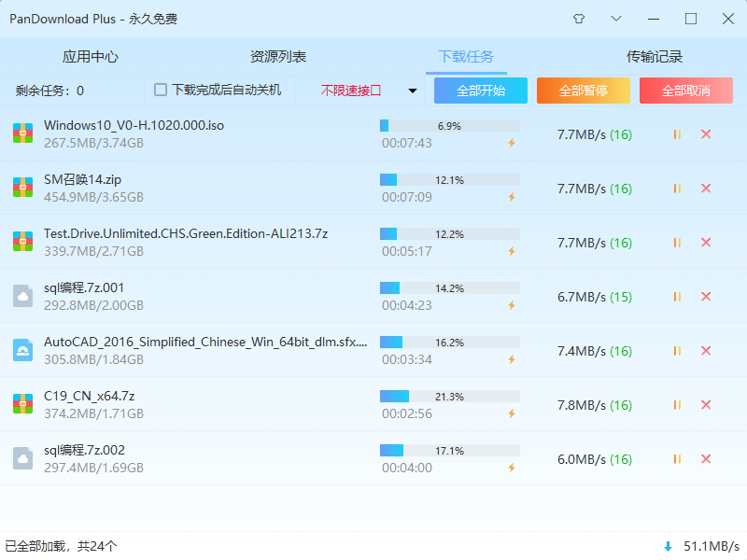Click progress bar of C19_CN_x64.7z
Viewport: 747px width, 560px height.
tap(450, 396)
